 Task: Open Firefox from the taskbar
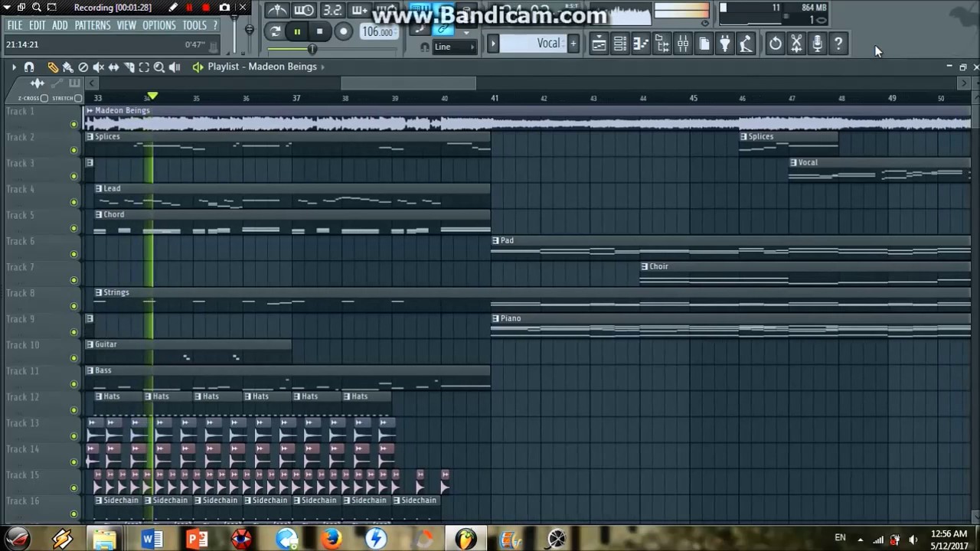(332, 539)
